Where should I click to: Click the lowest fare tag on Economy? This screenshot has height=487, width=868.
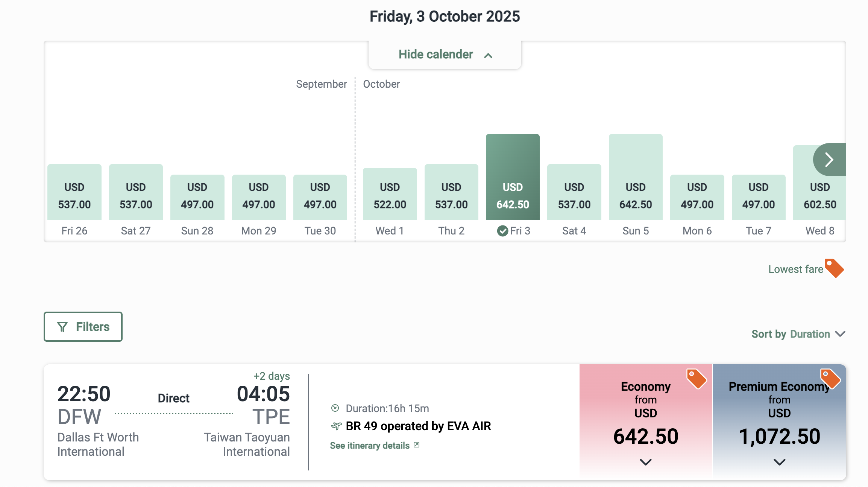697,379
